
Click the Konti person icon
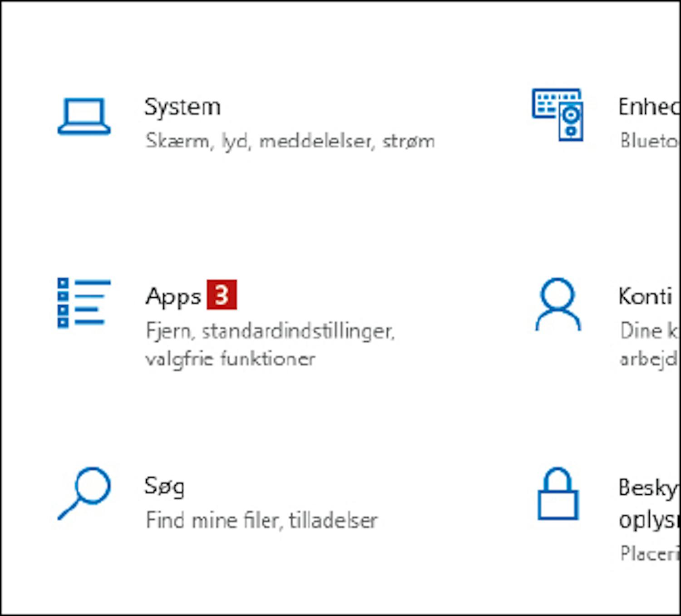click(x=558, y=304)
